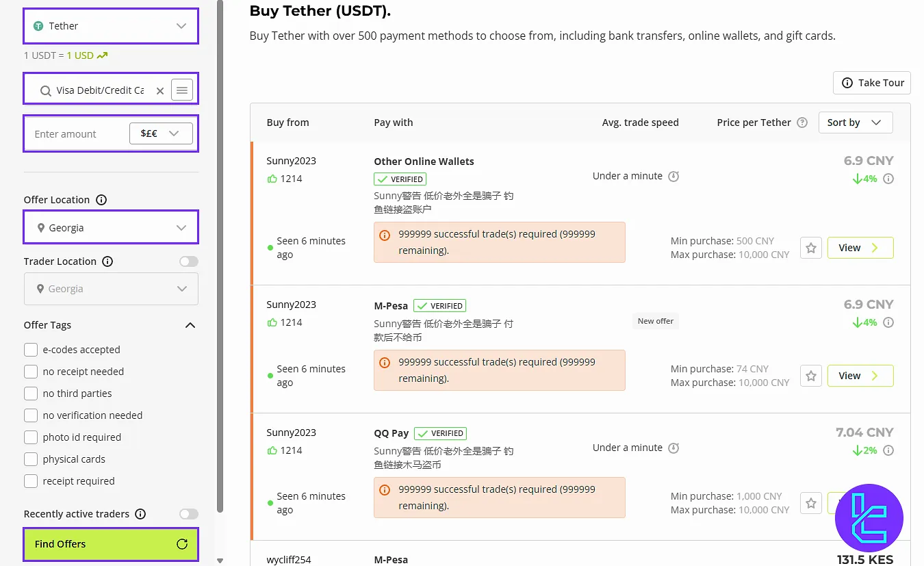Click the Enter amount input field
Screen dimensions: 924x566
point(77,134)
